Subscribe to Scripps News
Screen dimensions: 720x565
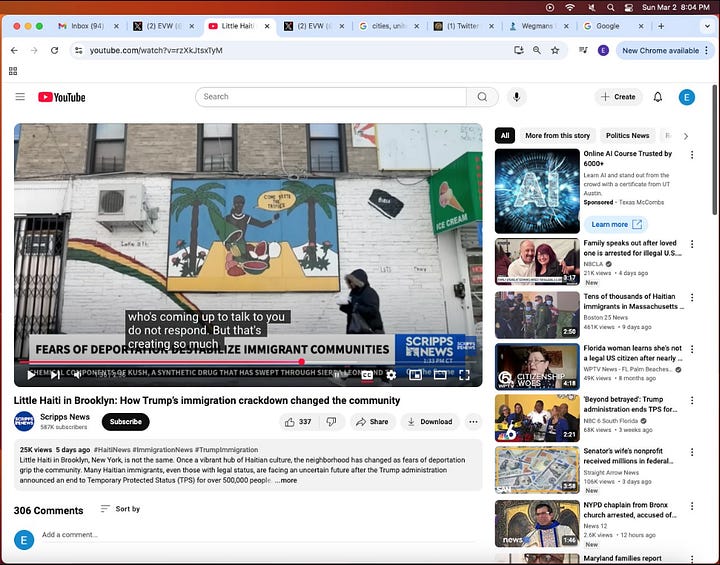tap(125, 422)
